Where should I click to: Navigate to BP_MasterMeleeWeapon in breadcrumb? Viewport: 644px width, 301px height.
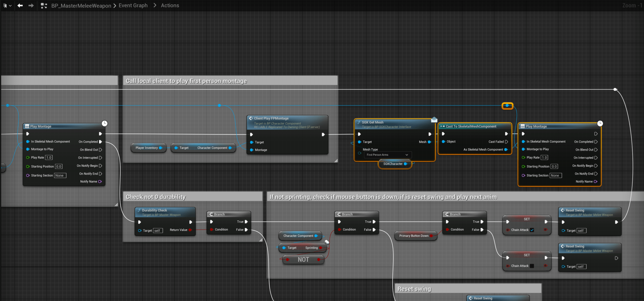tap(81, 6)
